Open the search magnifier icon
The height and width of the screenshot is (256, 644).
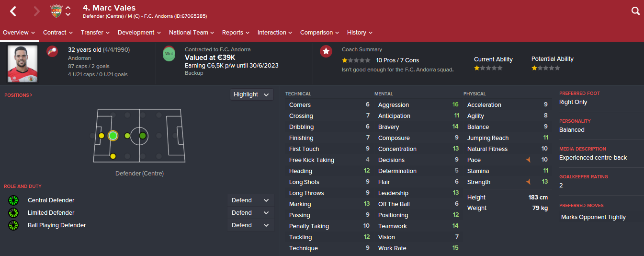[635, 11]
